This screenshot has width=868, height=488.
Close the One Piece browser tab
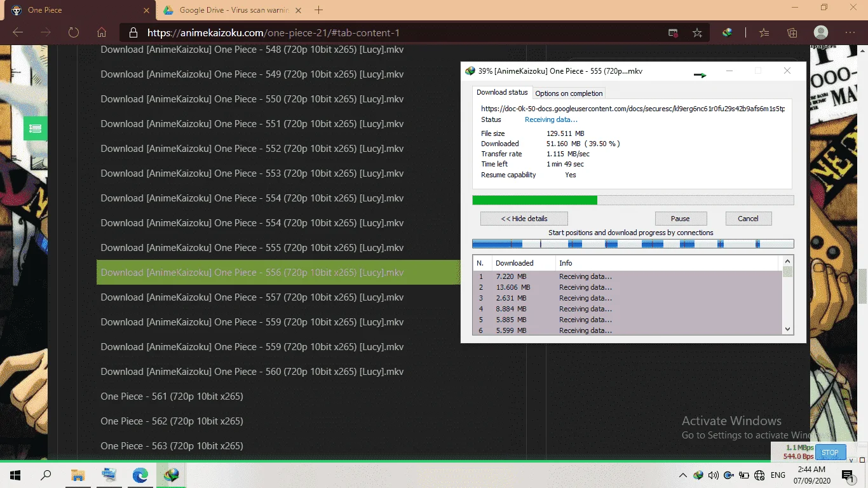coord(147,10)
